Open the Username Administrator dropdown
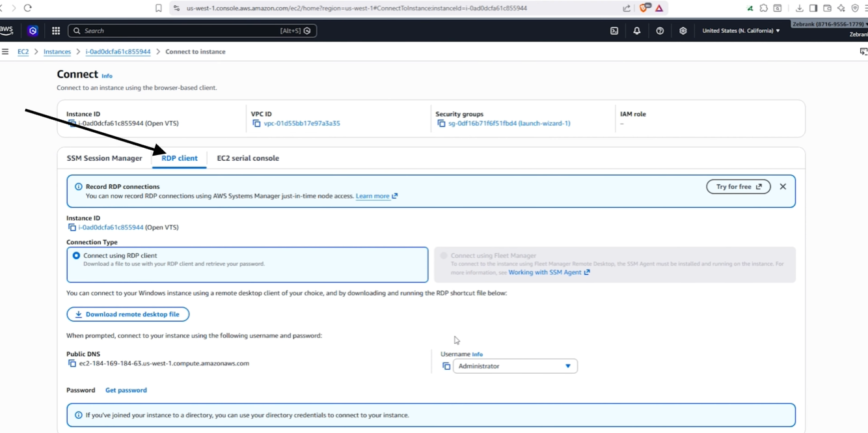The height and width of the screenshot is (433, 868). coord(515,366)
